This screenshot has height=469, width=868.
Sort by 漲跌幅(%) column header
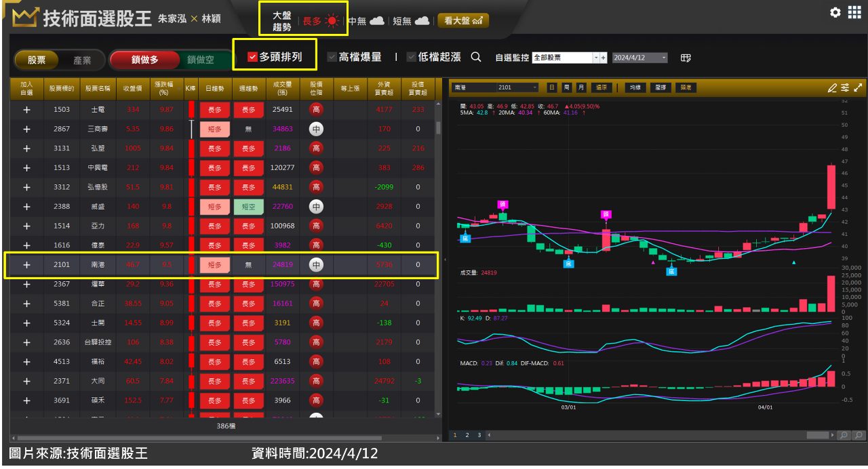166,88
